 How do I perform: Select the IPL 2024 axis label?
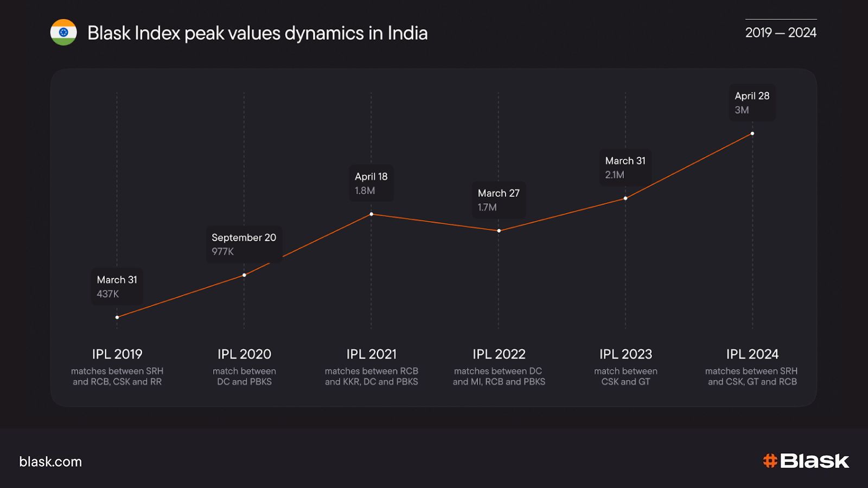click(x=752, y=354)
